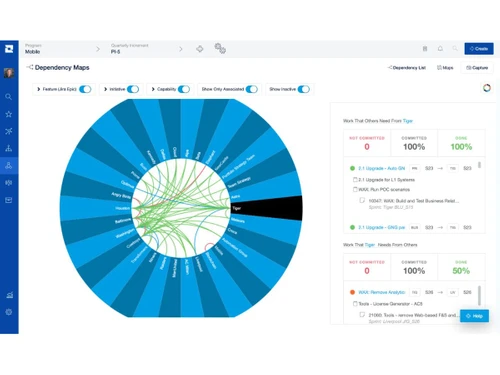500x375 pixels.
Task: Click the '10047: WAX: Build and Test' item
Action: click(x=414, y=201)
